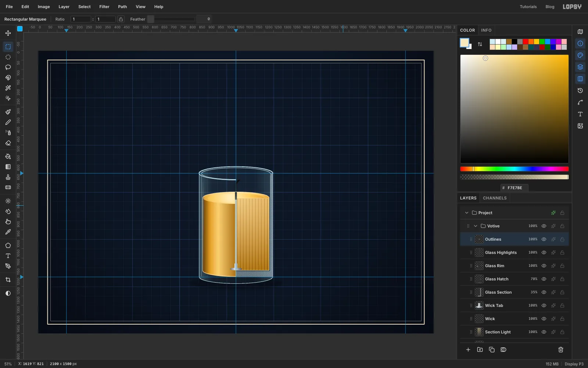Screen dimensions: 588x368
Task: Select the Pencil tool
Action: [x=8, y=122]
